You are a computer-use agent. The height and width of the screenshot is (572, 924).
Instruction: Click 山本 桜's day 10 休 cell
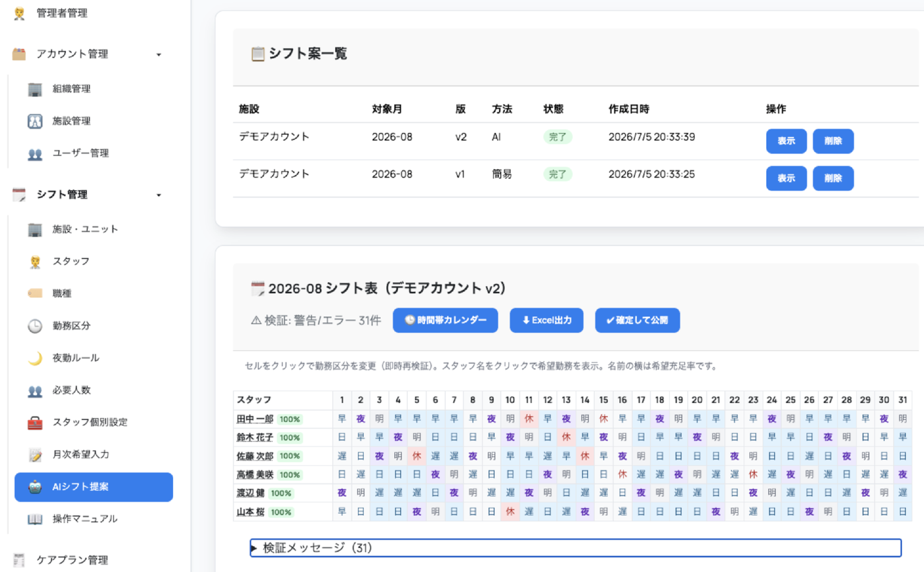click(x=510, y=511)
